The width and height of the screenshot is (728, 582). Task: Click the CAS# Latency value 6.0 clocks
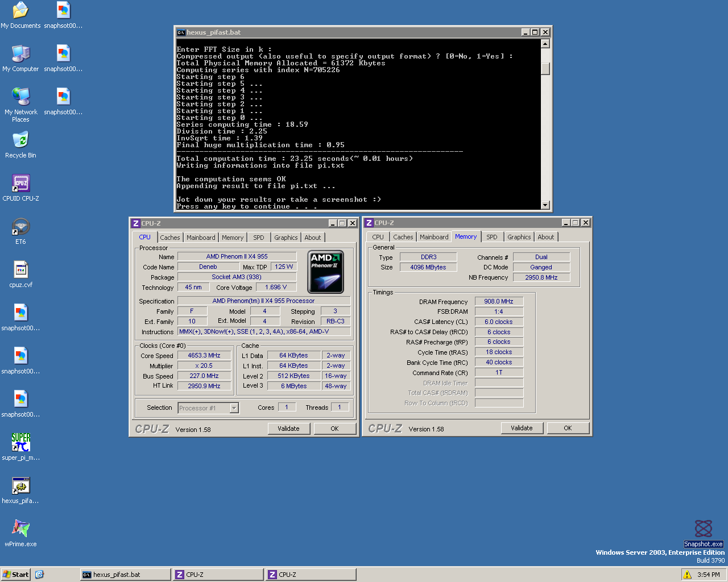point(499,322)
